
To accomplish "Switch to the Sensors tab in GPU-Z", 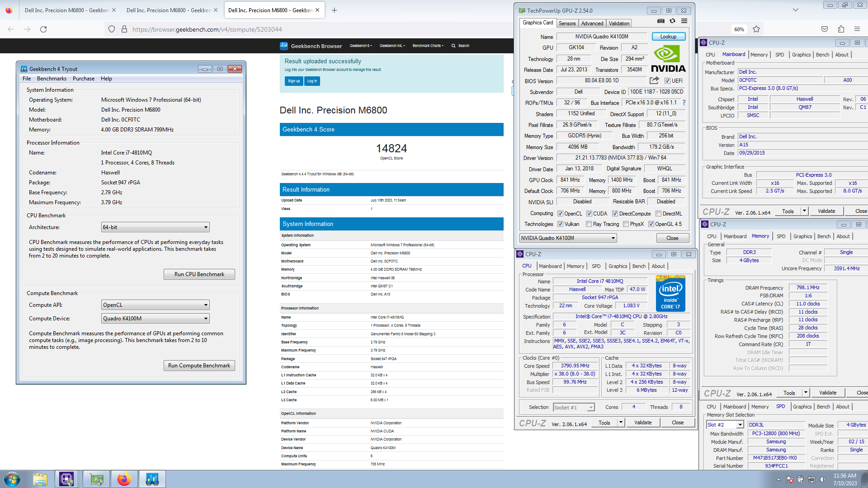I will pos(567,23).
